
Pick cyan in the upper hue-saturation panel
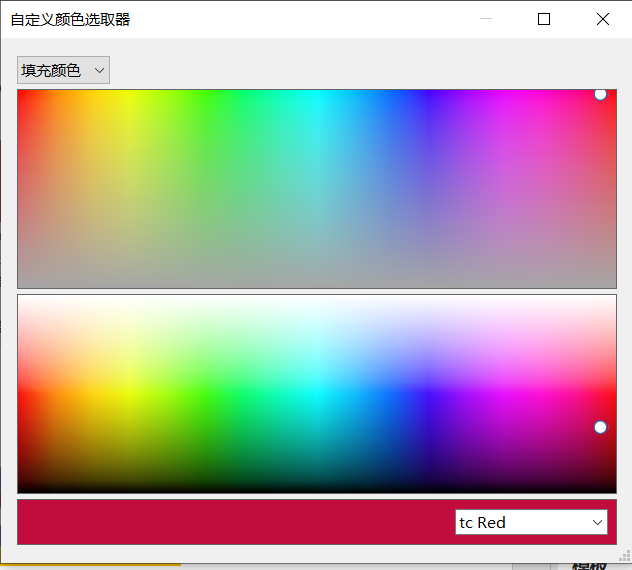(317, 95)
